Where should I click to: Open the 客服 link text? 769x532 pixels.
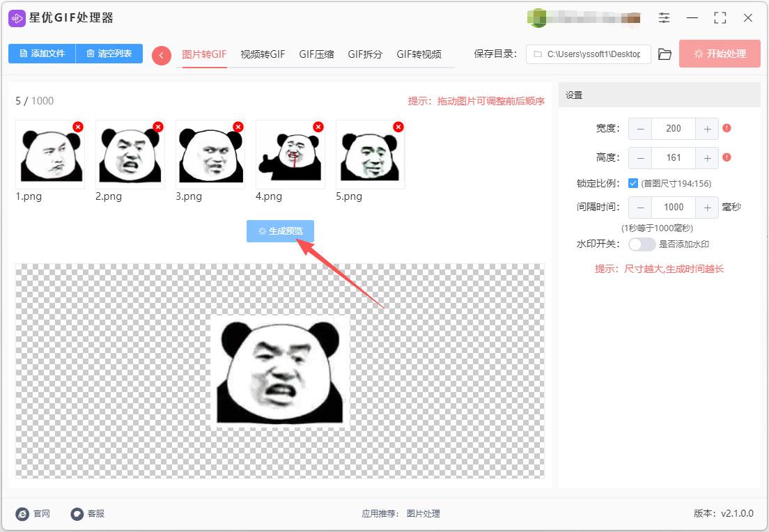point(95,514)
